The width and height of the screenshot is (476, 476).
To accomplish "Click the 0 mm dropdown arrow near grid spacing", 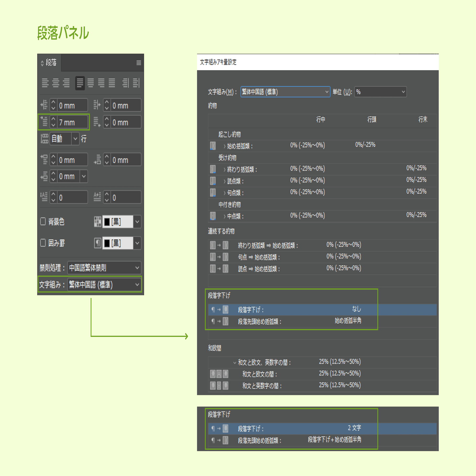I will coord(84,176).
